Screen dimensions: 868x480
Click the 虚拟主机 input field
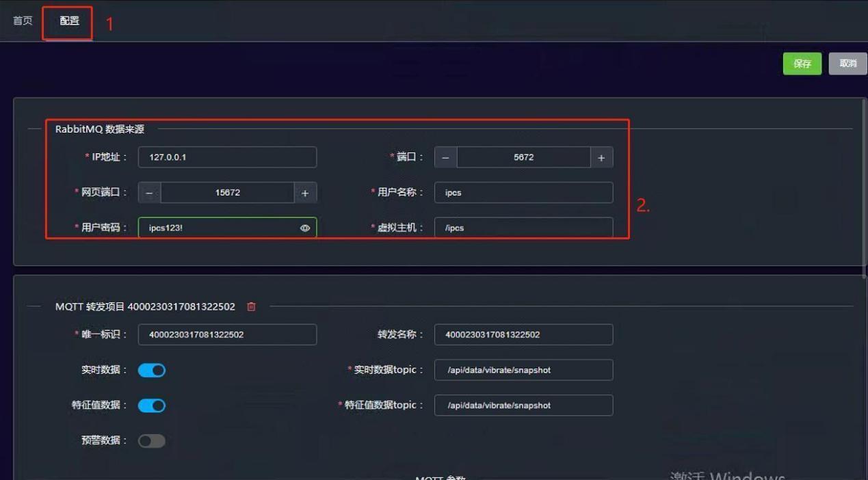pyautogui.click(x=523, y=228)
